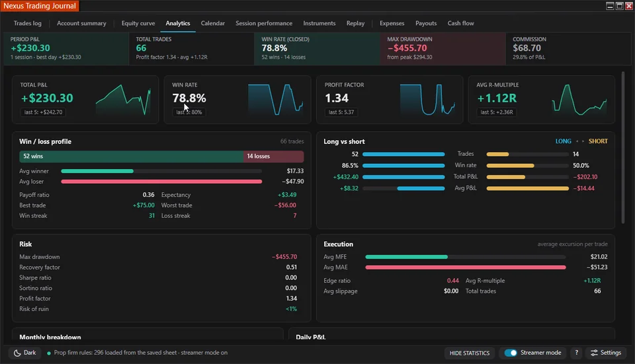Click the Avg R-Multiple sparkline chart
This screenshot has width=635, height=364.
point(579,100)
